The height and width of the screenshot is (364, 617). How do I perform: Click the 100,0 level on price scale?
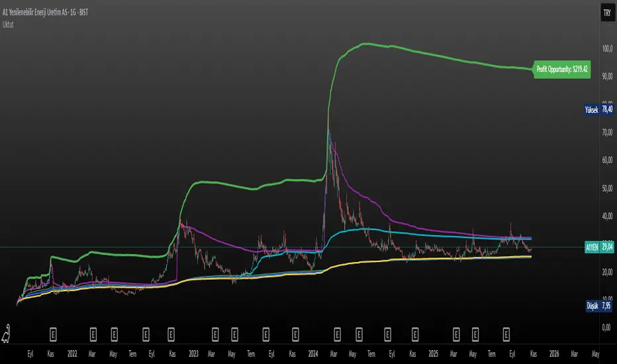pos(607,48)
